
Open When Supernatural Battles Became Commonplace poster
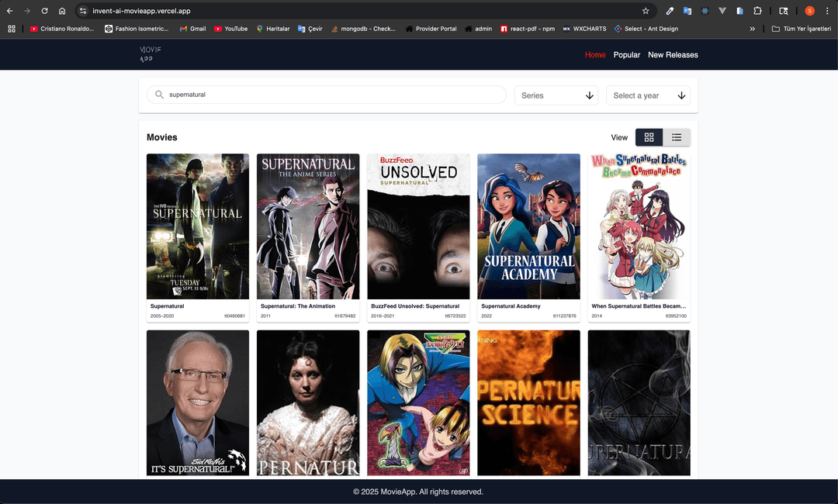pyautogui.click(x=639, y=226)
